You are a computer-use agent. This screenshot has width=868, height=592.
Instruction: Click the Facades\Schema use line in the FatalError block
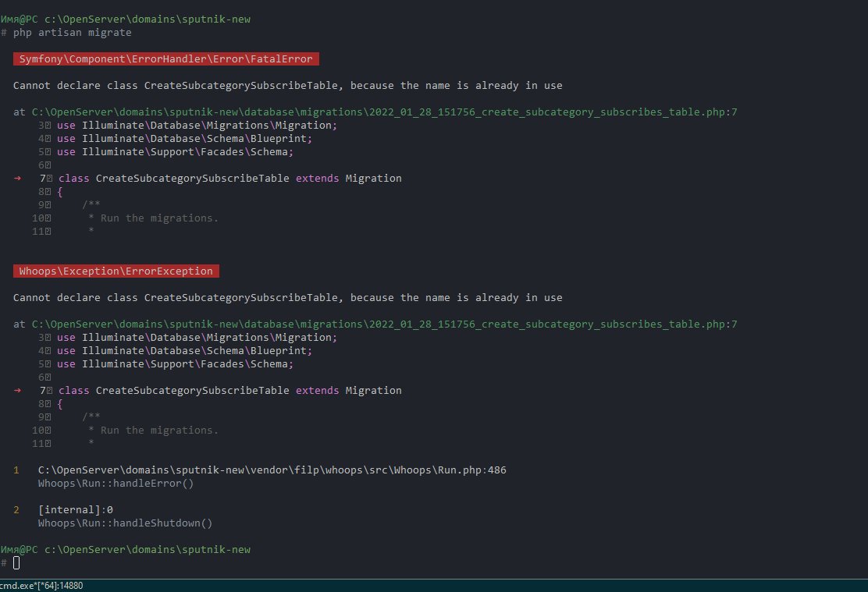pyautogui.click(x=175, y=152)
